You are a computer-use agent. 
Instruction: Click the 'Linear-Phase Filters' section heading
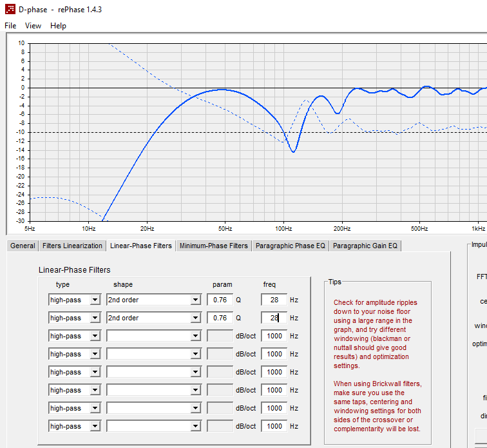tap(75, 270)
